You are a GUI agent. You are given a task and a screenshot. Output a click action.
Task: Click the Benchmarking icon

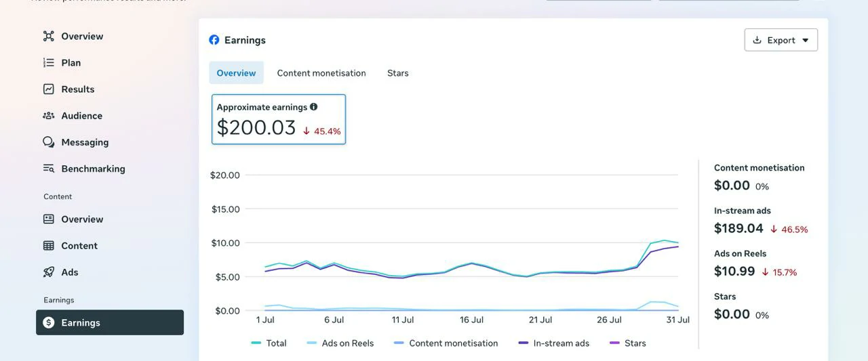point(49,169)
